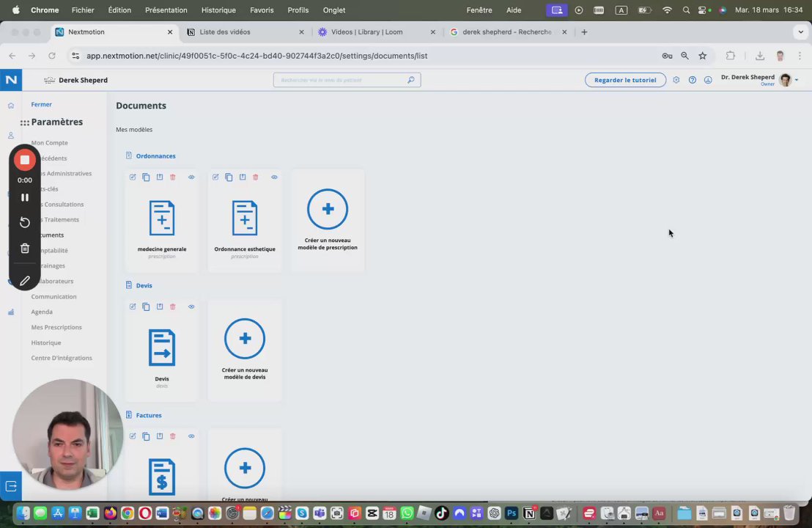The image size is (812, 528).
Task: Bookmark this page with star icon
Action: (702, 56)
